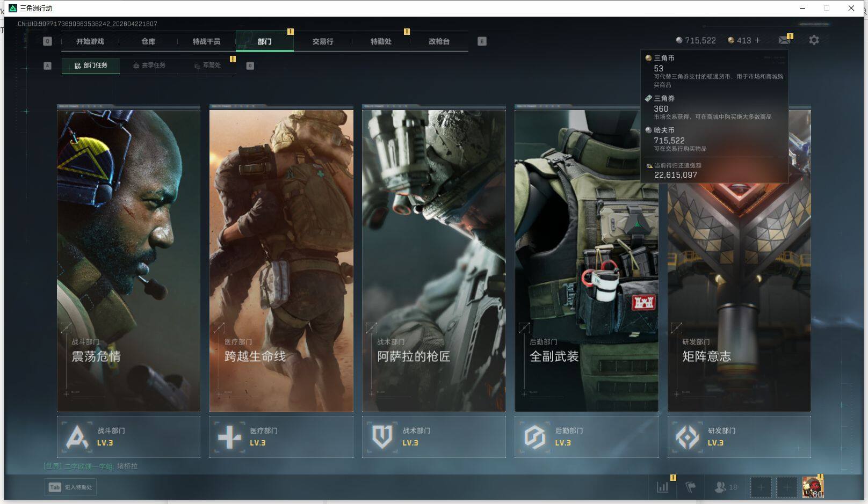Screen dimensions: 868x504
Task: Open the 研发部门 LV.3 panel
Action: (739, 437)
